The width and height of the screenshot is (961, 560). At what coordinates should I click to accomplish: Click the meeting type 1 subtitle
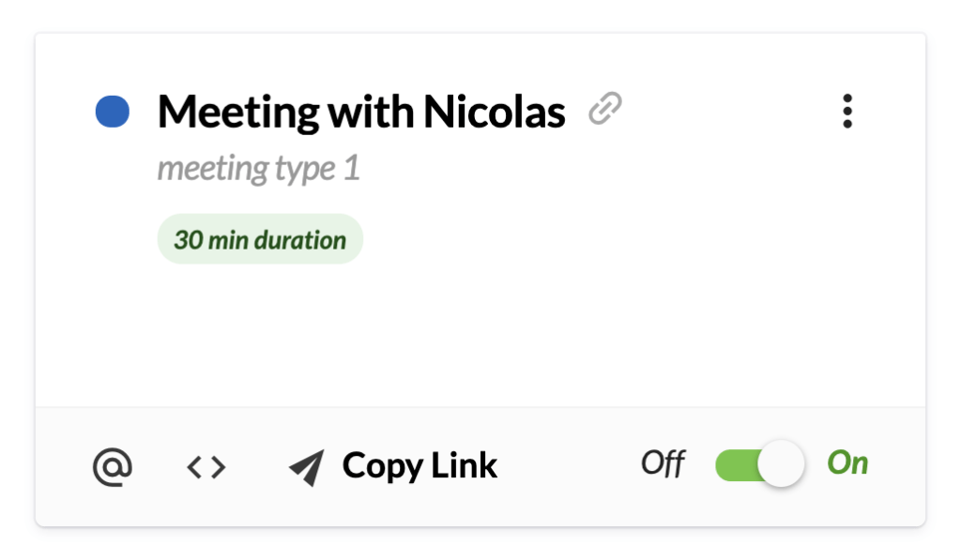(258, 169)
